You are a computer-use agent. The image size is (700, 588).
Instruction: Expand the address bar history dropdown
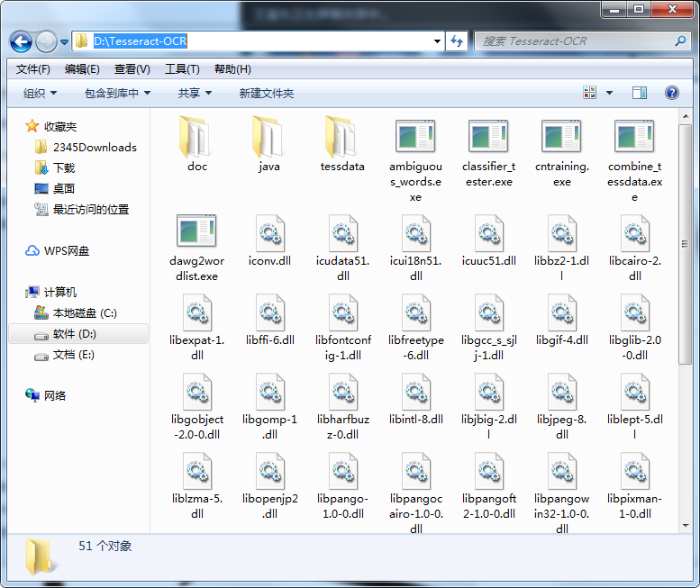click(x=437, y=41)
